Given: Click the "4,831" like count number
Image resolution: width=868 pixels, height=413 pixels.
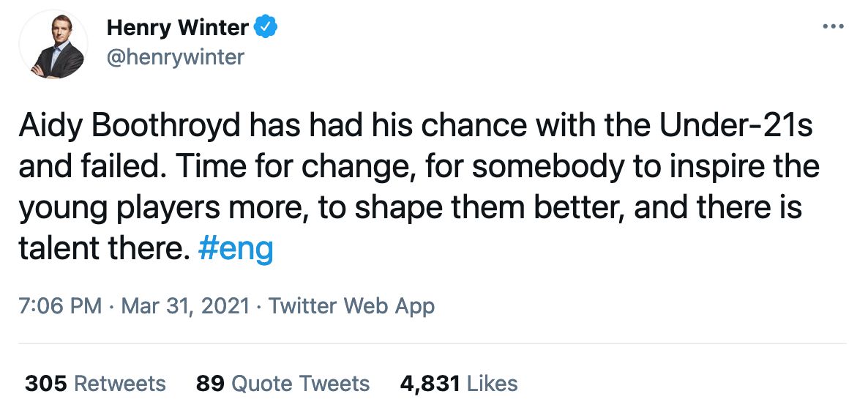Looking at the screenshot, I should pyautogui.click(x=430, y=384).
